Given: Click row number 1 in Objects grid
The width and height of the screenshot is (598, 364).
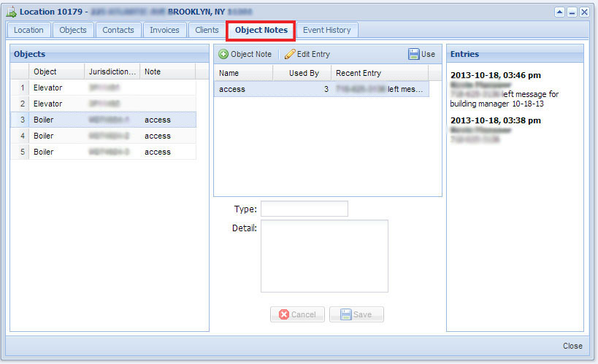Looking at the screenshot, I should tap(23, 88).
